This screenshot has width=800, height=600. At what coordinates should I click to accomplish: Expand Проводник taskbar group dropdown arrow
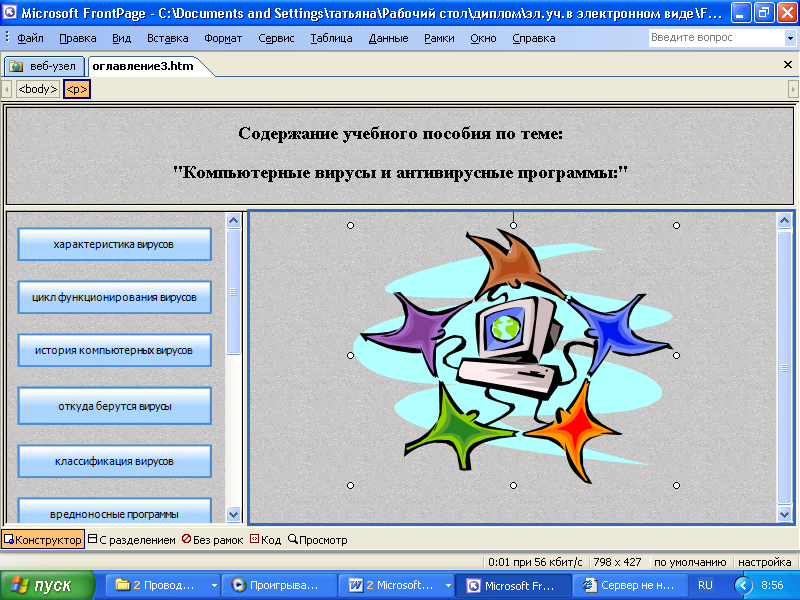point(214,586)
